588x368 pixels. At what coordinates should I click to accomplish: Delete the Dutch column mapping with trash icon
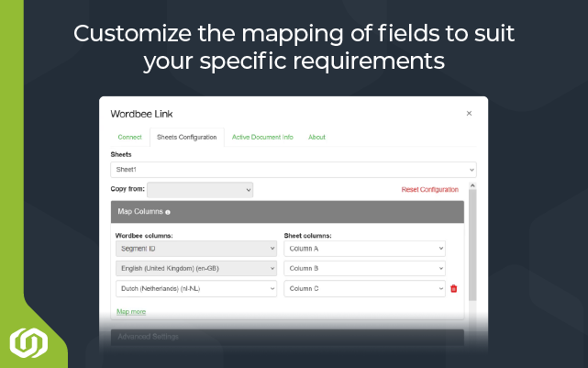click(454, 288)
